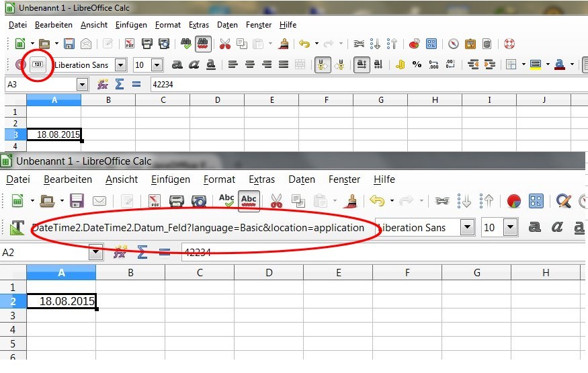Image resolution: width=588 pixels, height=373 pixels.
Task: Click the scissors cut icon in upper window
Action: (x=225, y=44)
